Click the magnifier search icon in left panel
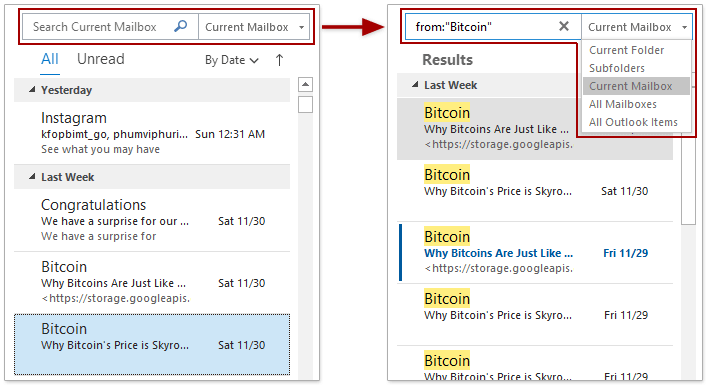 coord(180,26)
